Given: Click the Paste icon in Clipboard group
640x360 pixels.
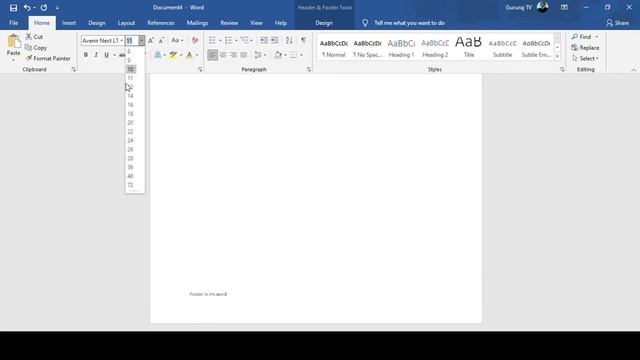Looking at the screenshot, I should pyautogui.click(x=13, y=41).
